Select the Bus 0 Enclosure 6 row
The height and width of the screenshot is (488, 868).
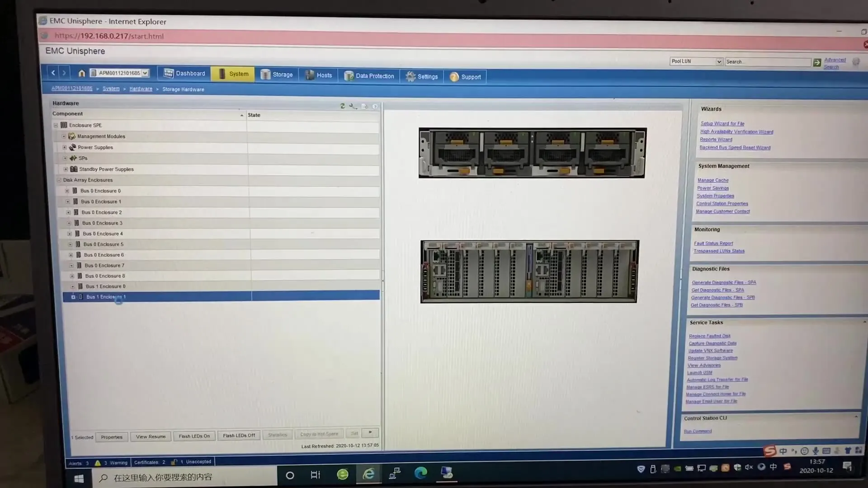pyautogui.click(x=104, y=255)
